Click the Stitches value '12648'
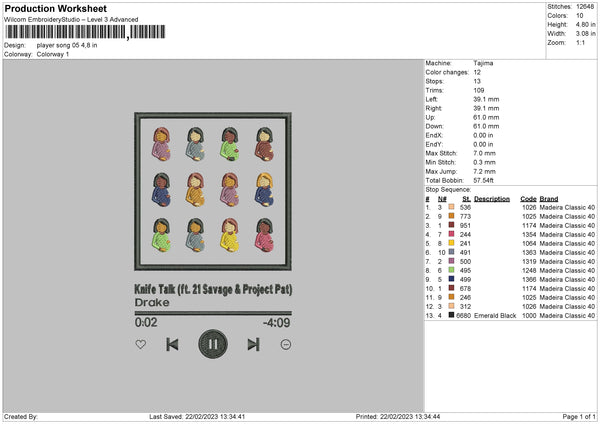Image resolution: width=600 pixels, height=424 pixels. coord(585,7)
